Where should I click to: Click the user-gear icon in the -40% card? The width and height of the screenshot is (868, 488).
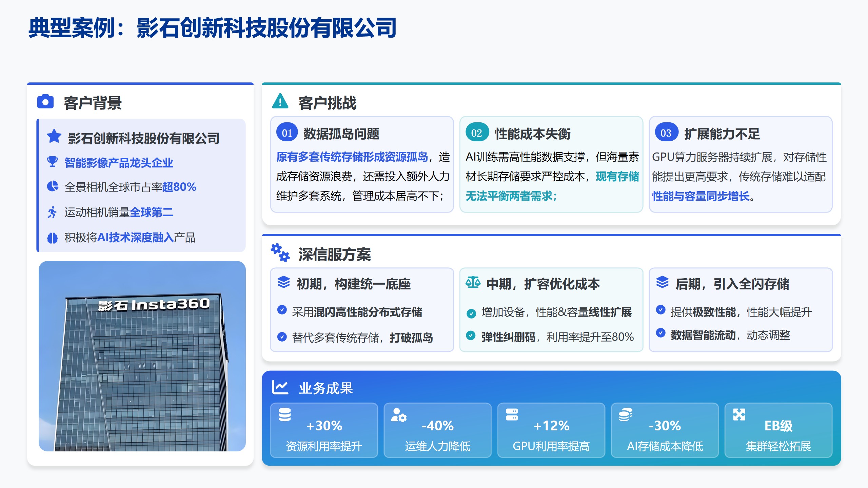coord(399,415)
